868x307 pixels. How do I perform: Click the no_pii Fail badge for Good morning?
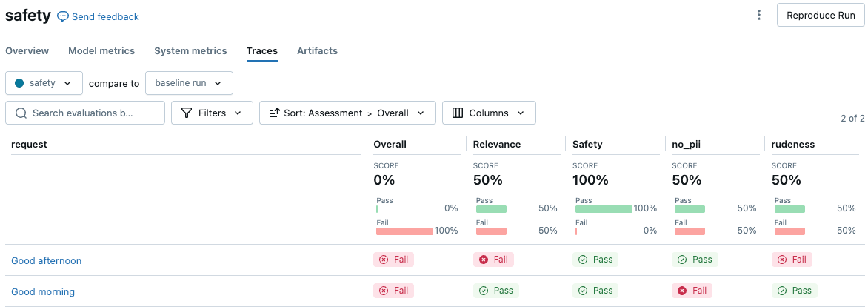coord(692,291)
